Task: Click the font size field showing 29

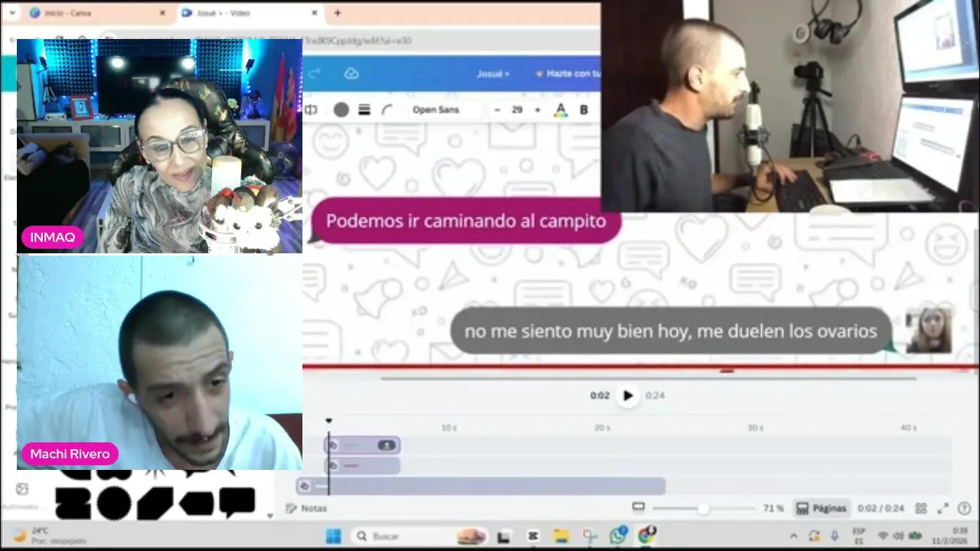Action: point(517,110)
